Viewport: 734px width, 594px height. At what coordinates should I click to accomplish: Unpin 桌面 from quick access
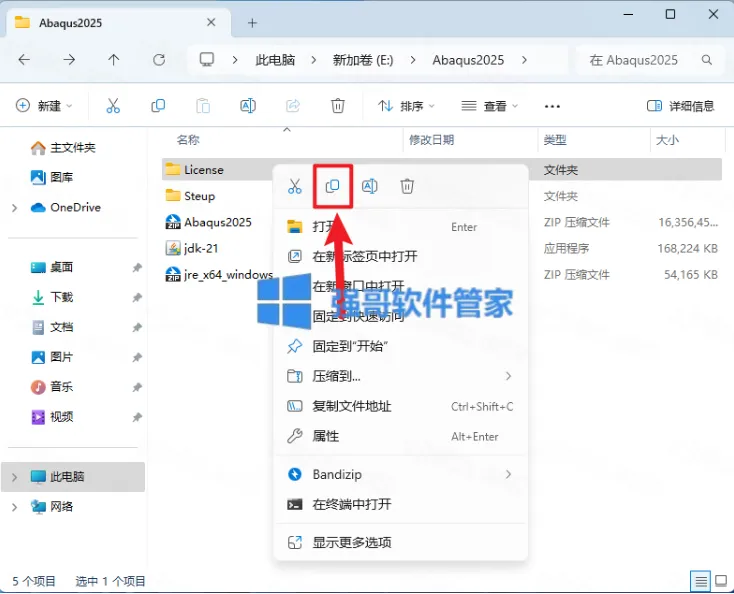tap(137, 267)
